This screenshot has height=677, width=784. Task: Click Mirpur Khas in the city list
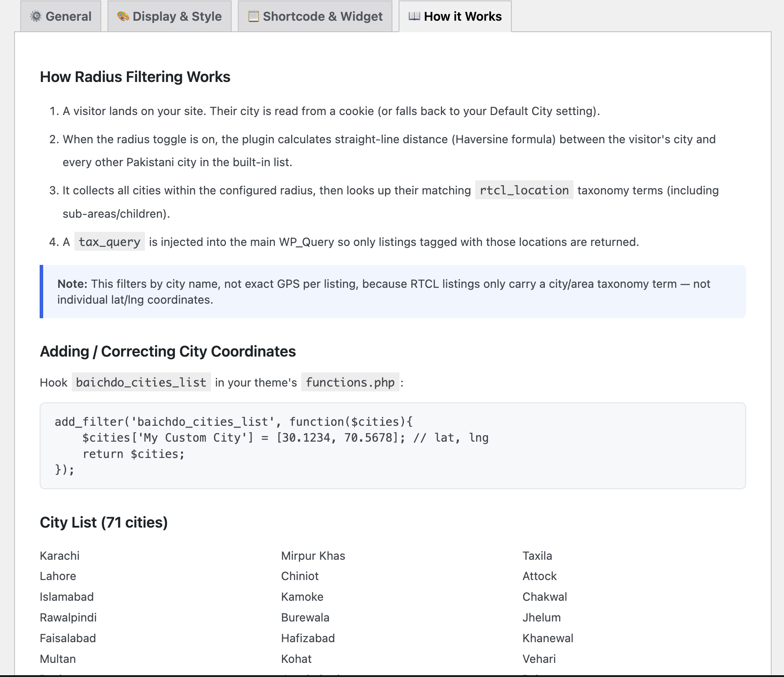point(313,555)
